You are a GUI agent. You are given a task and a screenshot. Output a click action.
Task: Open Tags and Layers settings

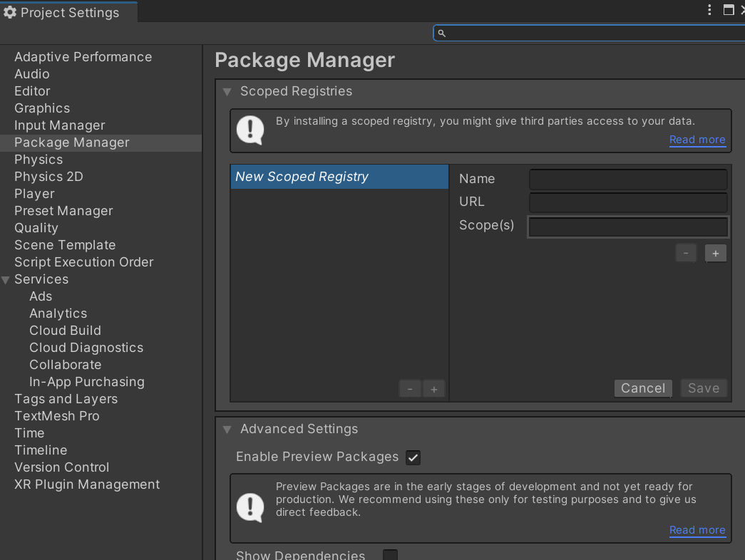66,399
